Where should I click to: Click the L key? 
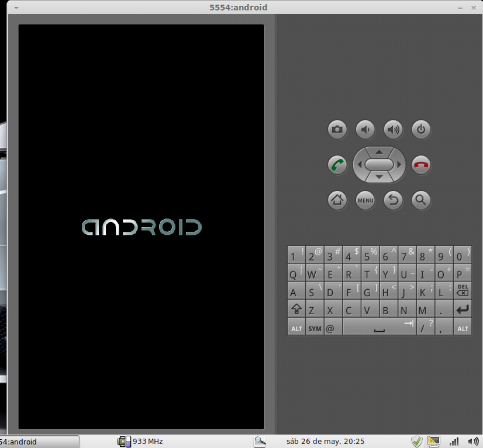coord(444,290)
